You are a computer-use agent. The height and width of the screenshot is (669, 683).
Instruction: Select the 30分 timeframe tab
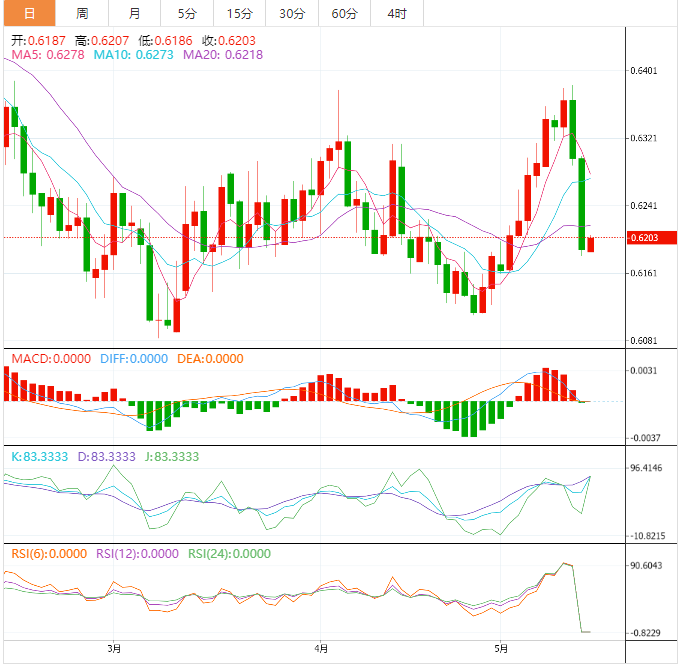(292, 13)
